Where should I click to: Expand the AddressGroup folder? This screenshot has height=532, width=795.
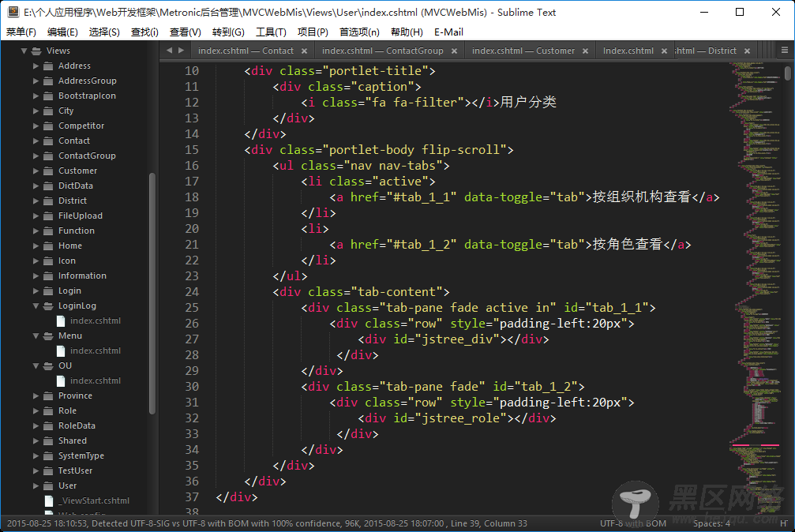click(x=36, y=81)
